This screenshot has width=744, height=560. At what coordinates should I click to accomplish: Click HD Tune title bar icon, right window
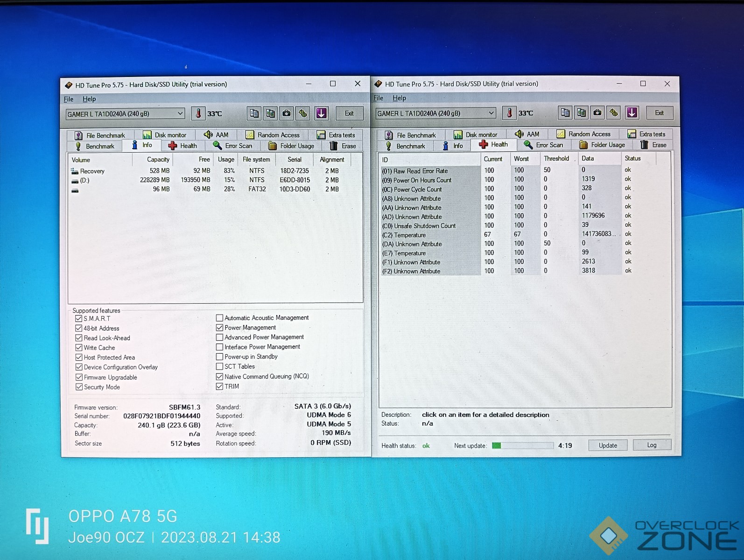(x=379, y=84)
